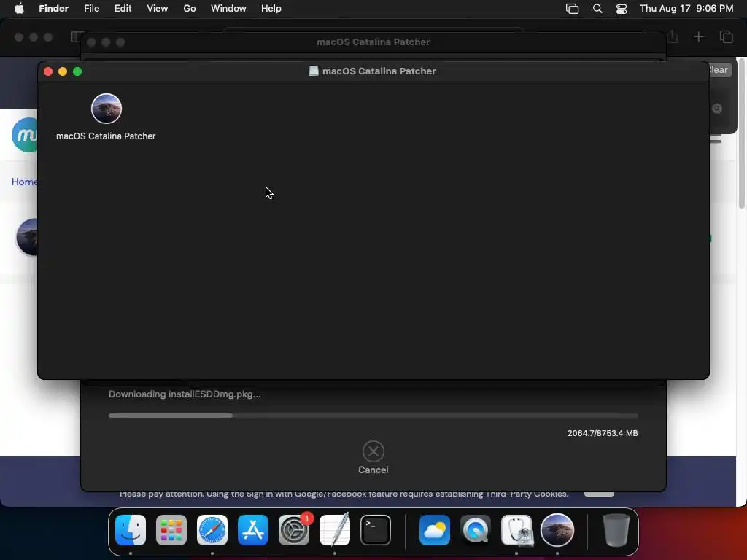Open the View menu
The width and height of the screenshot is (747, 560).
pyautogui.click(x=158, y=9)
